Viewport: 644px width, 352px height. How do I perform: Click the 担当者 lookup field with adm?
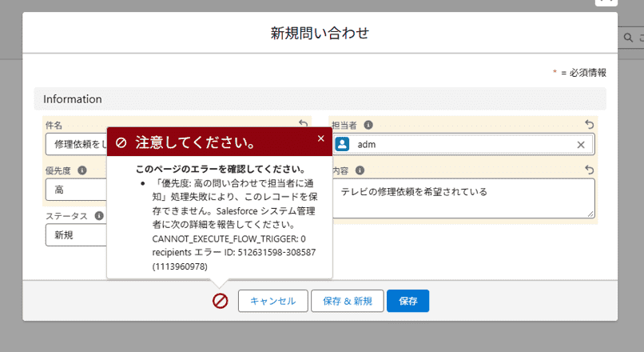tap(463, 144)
